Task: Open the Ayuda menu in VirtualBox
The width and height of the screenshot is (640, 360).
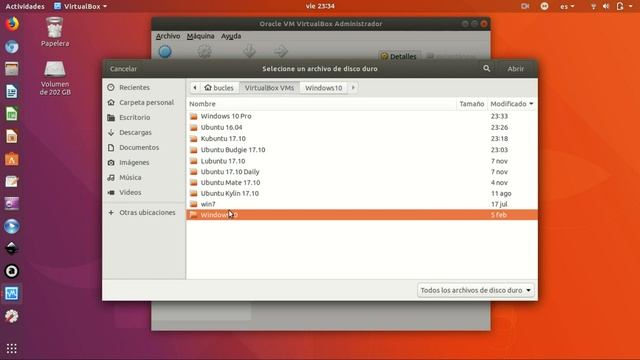Action: pos(231,36)
